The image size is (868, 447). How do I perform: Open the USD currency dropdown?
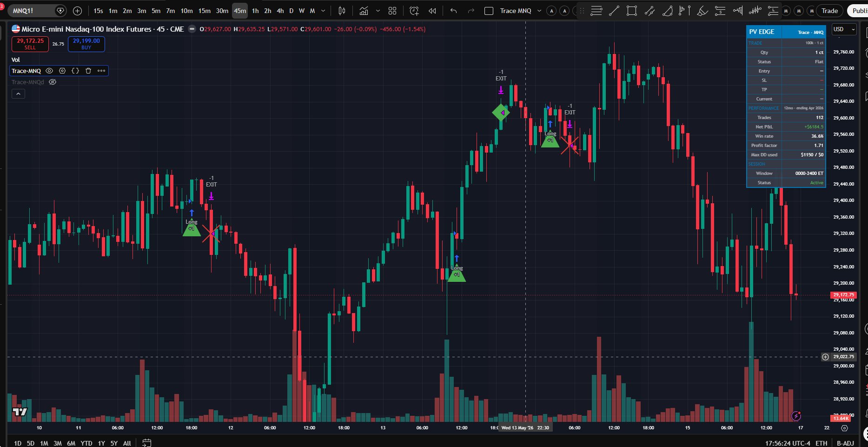click(x=844, y=29)
